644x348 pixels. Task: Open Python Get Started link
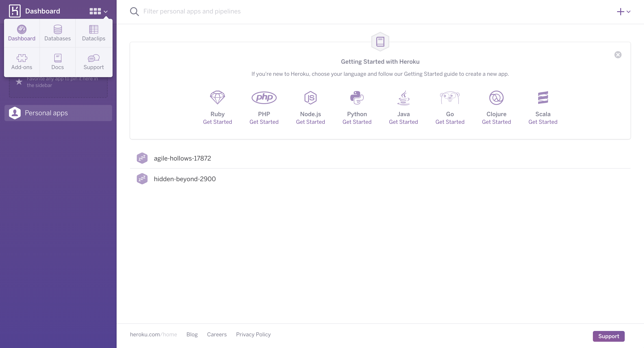357,122
